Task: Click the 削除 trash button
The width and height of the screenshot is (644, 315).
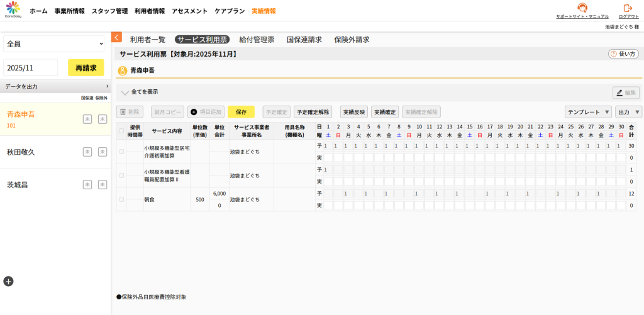Action: point(130,112)
